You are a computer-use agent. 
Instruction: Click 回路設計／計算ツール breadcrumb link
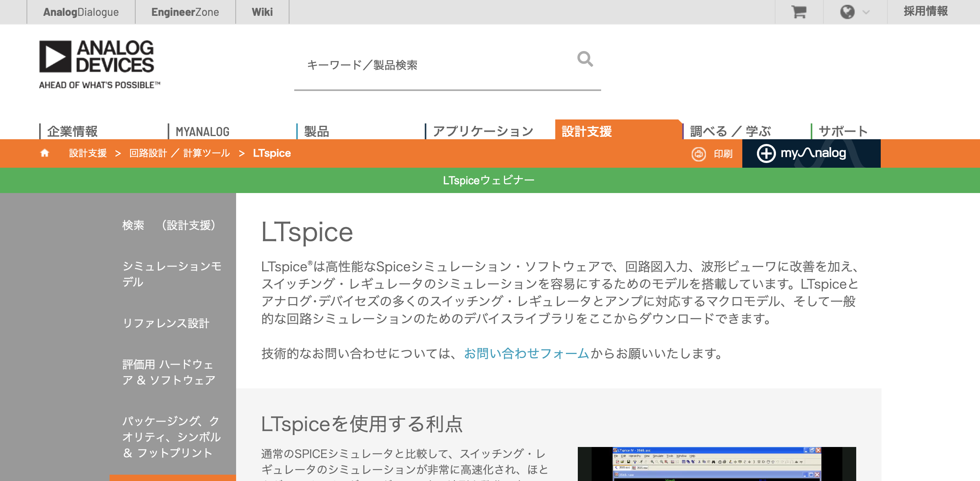pos(180,153)
